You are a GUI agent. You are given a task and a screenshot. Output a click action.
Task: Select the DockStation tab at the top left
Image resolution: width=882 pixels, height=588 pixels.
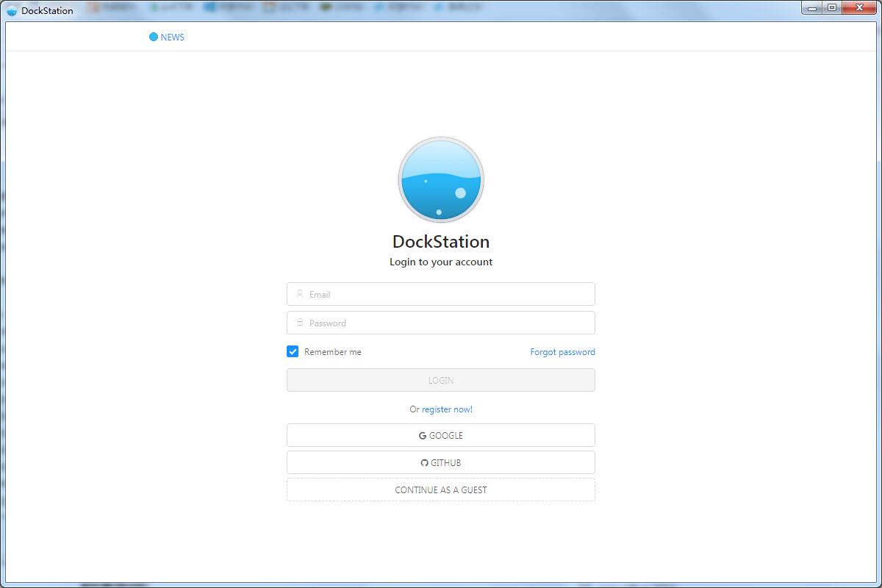coord(46,10)
